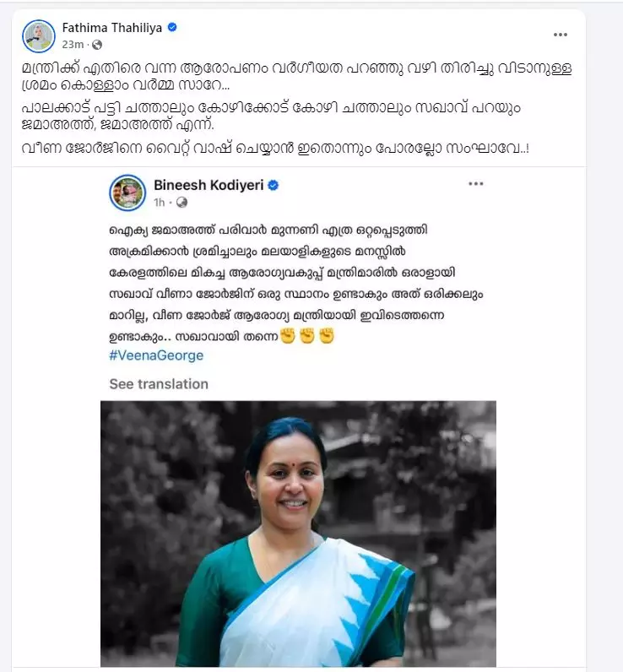Click Bineesh Kodiyeri's verified badge
The image size is (623, 672).
[x=274, y=185]
